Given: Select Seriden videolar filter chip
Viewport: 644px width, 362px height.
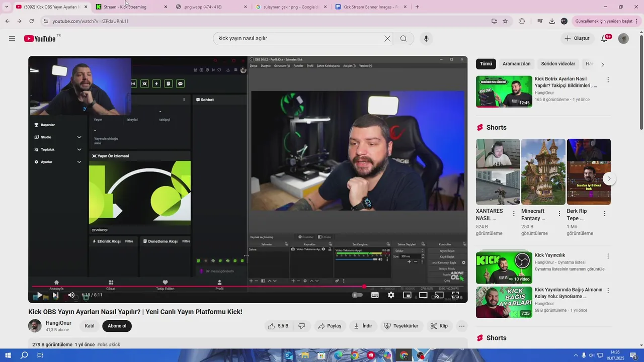Looking at the screenshot, I should pos(558,64).
